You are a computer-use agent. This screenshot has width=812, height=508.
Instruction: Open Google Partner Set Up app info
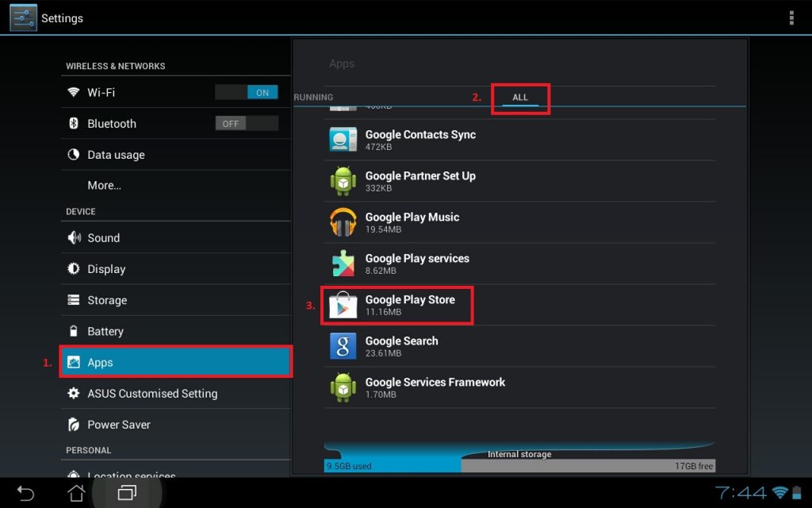[x=519, y=182]
